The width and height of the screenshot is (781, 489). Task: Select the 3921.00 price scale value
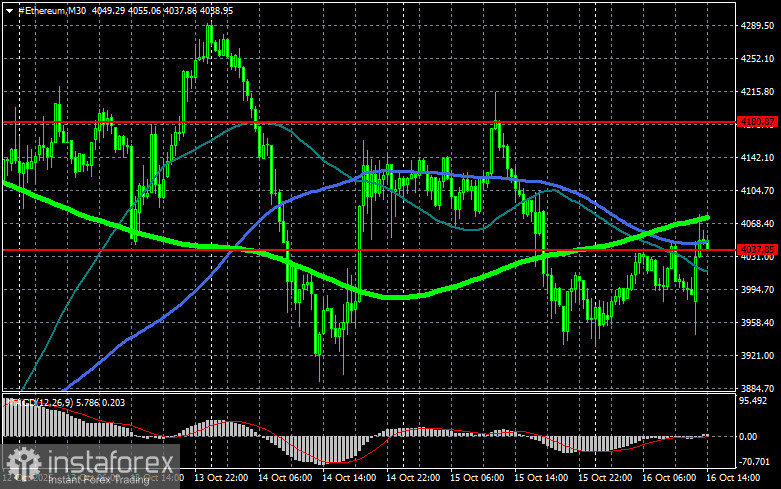point(758,356)
